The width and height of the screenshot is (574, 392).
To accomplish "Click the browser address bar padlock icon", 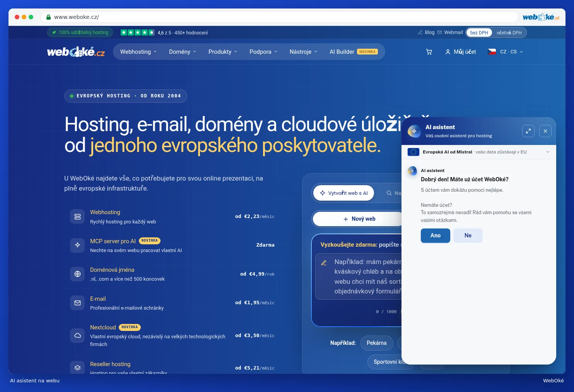I will [x=49, y=17].
